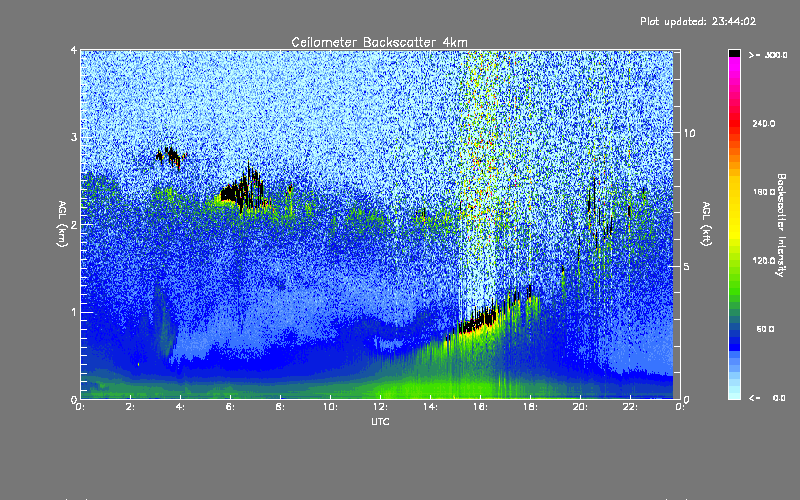Click the "12:" UTC hour tick label
The width and height of the screenshot is (800, 500).
point(380,407)
